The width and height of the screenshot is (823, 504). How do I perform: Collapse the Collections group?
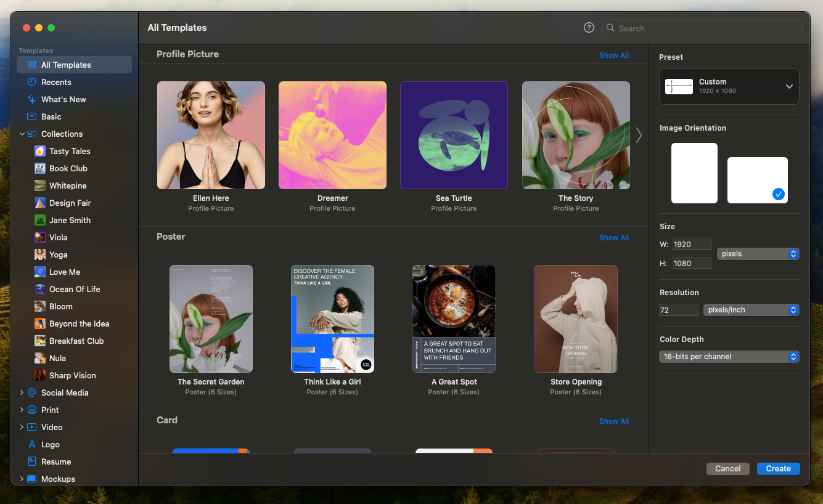(x=22, y=134)
